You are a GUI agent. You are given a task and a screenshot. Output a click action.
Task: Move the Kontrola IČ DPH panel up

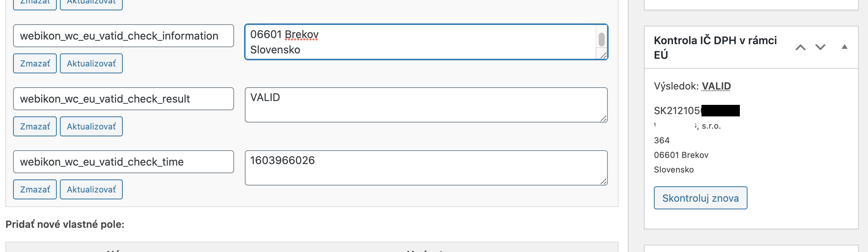click(800, 47)
